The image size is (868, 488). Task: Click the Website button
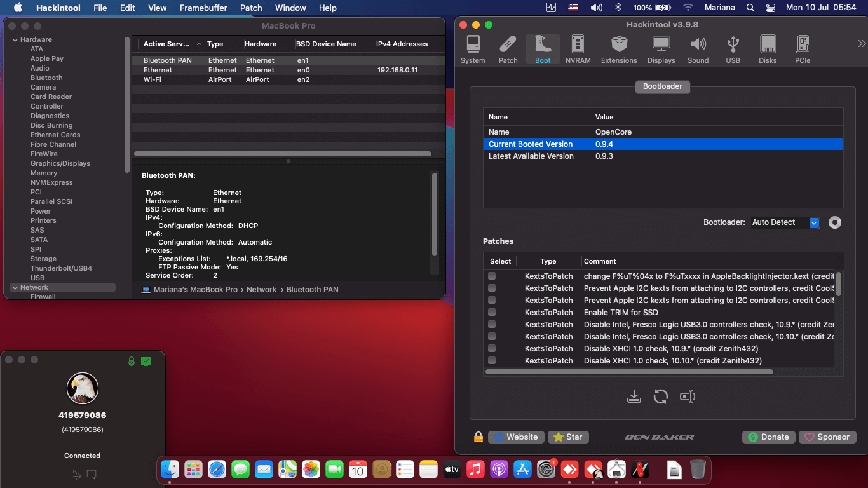pyautogui.click(x=516, y=437)
